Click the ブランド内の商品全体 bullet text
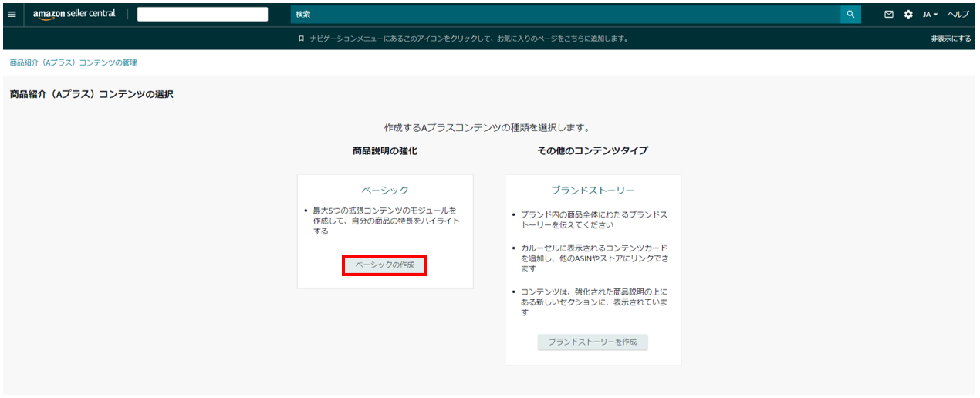The height and width of the screenshot is (398, 980). point(594,220)
